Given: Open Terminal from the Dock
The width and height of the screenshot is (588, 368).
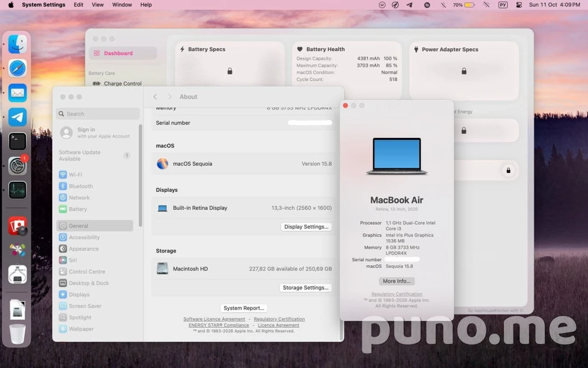Looking at the screenshot, I should (17, 141).
